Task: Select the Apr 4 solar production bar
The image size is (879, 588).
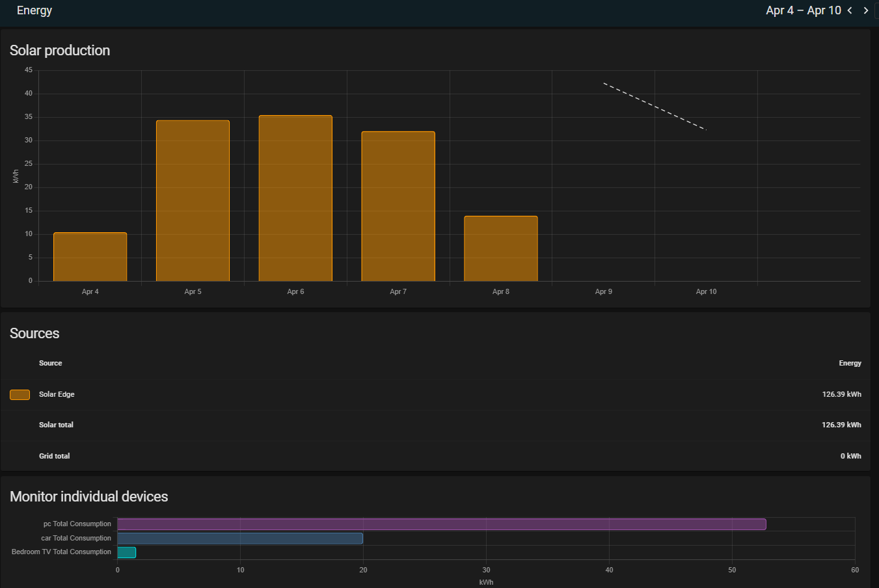Action: (x=90, y=257)
